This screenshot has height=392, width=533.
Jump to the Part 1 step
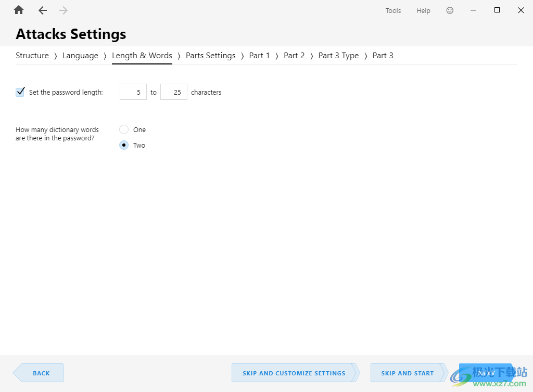click(259, 55)
